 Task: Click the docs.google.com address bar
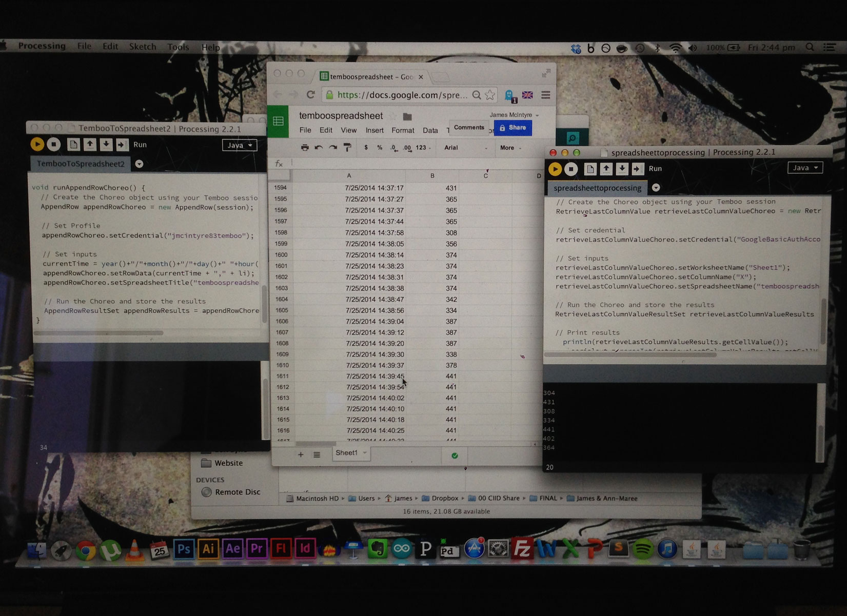point(403,95)
